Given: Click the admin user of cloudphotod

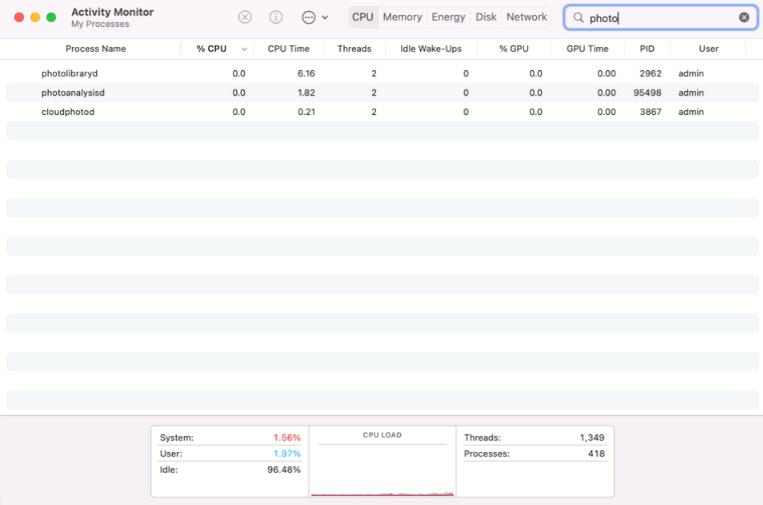Looking at the screenshot, I should [691, 112].
